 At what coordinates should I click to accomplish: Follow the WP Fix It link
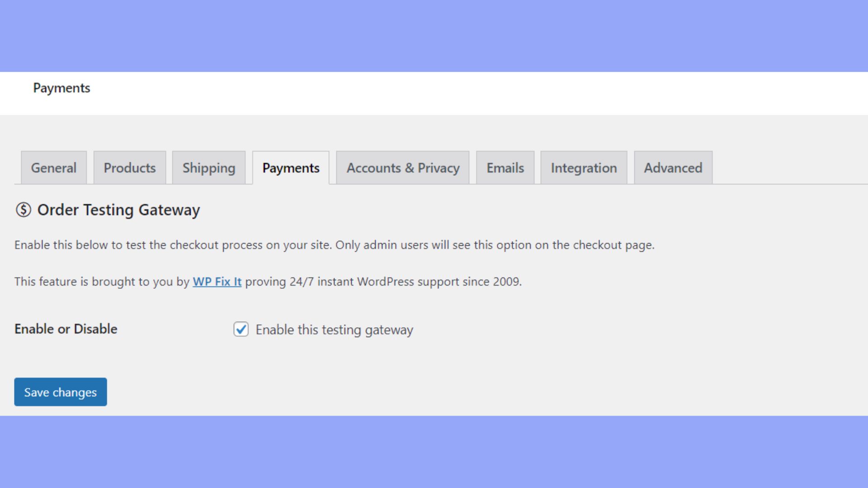217,282
